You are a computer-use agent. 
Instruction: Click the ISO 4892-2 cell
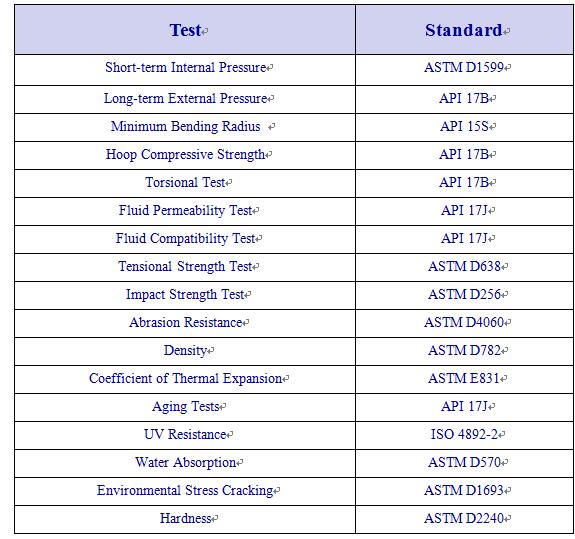464,435
